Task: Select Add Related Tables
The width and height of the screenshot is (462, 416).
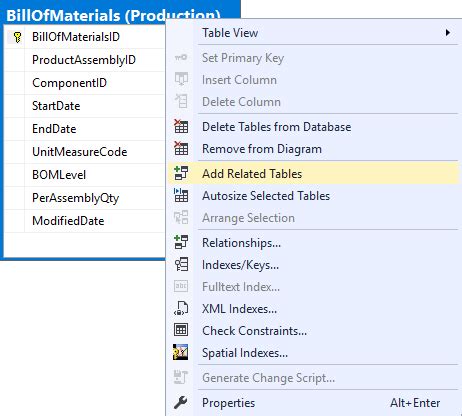Action: (313, 174)
